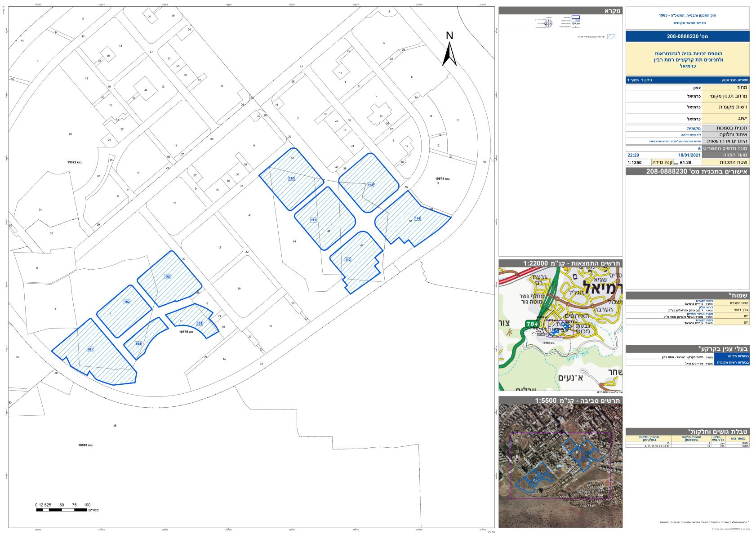
Task: Open the 1:22000 location map thumbnail
Action: [560, 329]
